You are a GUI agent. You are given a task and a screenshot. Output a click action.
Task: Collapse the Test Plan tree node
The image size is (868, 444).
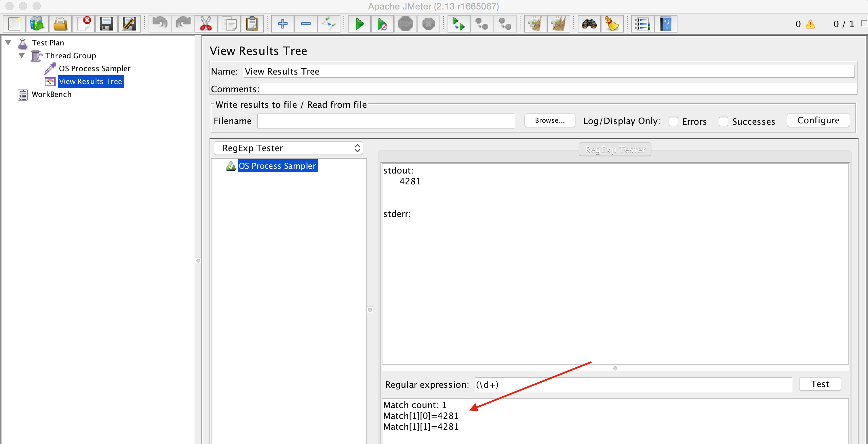pyautogui.click(x=8, y=43)
